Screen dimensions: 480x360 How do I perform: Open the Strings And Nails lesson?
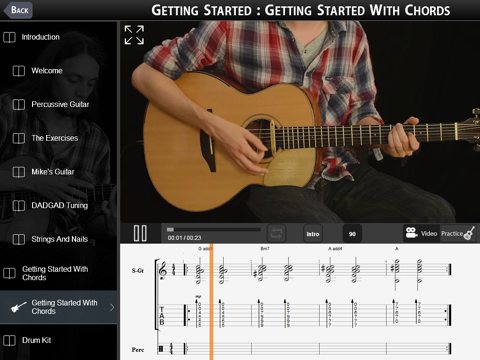point(59,239)
